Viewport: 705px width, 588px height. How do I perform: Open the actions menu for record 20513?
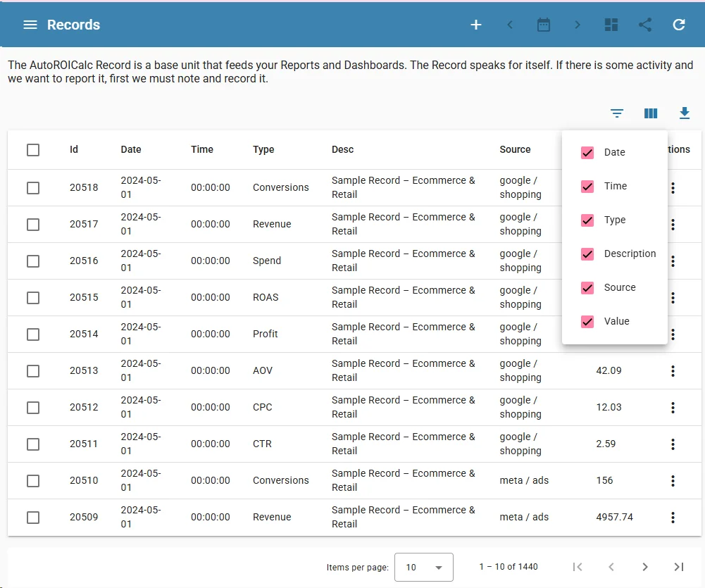click(673, 370)
